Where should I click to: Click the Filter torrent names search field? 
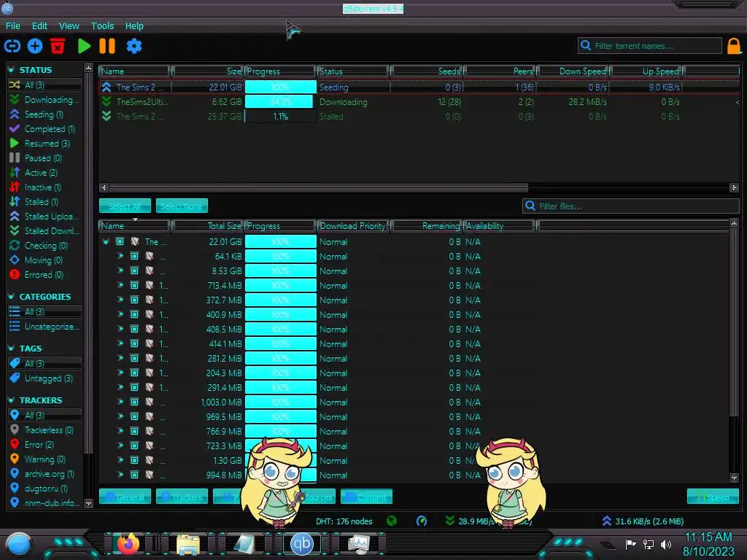click(650, 46)
